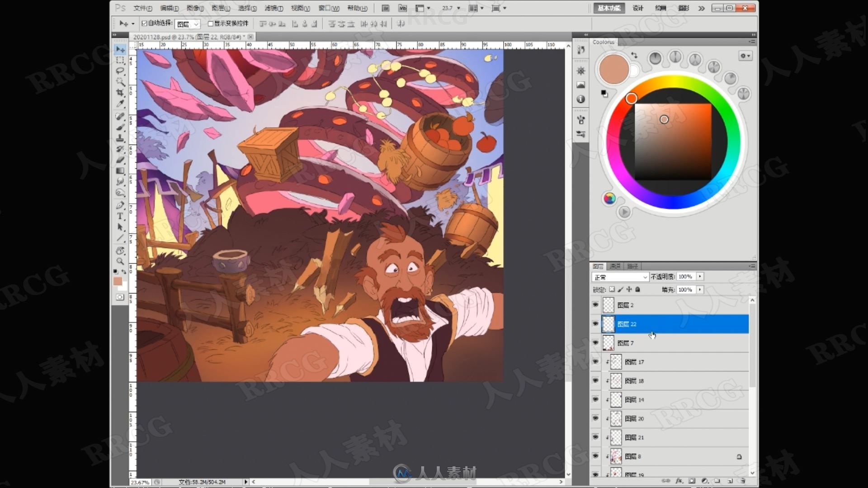Open the 文件(F) menu
The width and height of the screenshot is (868, 488).
pyautogui.click(x=142, y=8)
